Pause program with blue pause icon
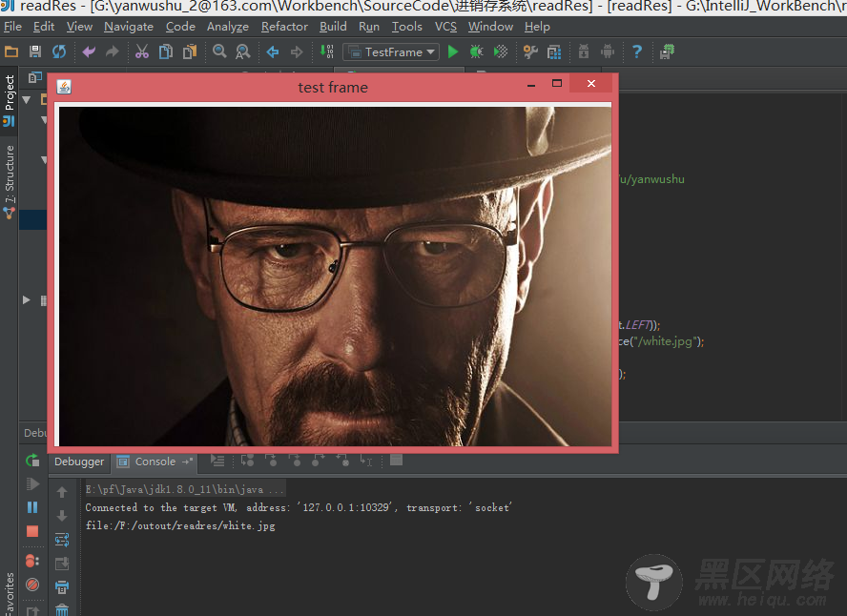The width and height of the screenshot is (847, 616). (x=32, y=507)
